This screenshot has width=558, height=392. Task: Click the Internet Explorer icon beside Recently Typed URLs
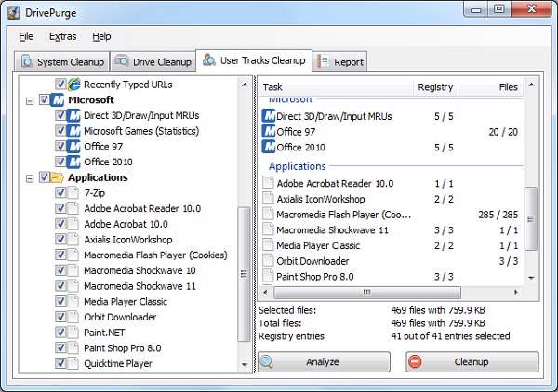(74, 85)
